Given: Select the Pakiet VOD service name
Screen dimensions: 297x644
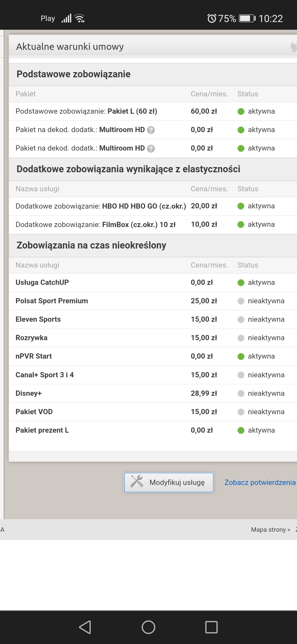Looking at the screenshot, I should [x=34, y=412].
